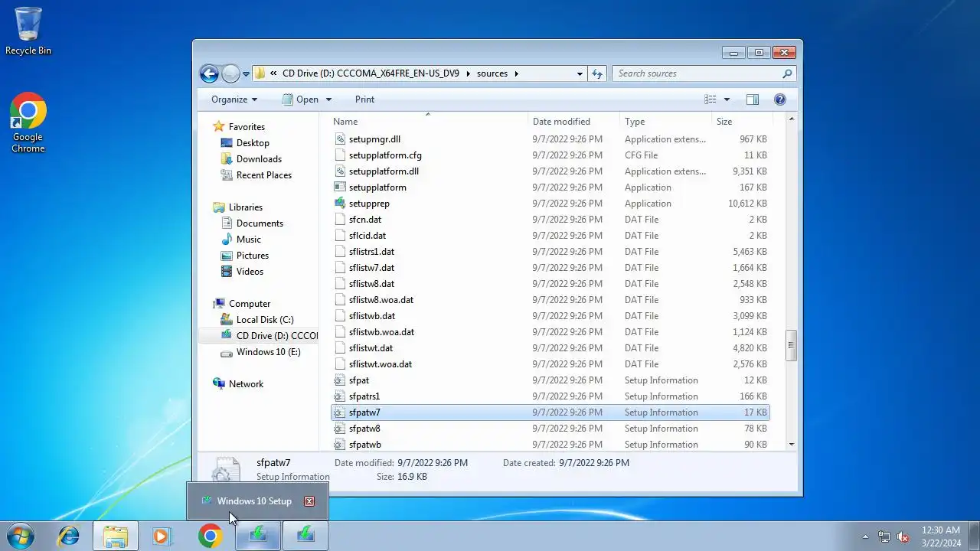The width and height of the screenshot is (980, 551).
Task: Open Local Disk (C:) in navigation pane
Action: [x=265, y=320]
